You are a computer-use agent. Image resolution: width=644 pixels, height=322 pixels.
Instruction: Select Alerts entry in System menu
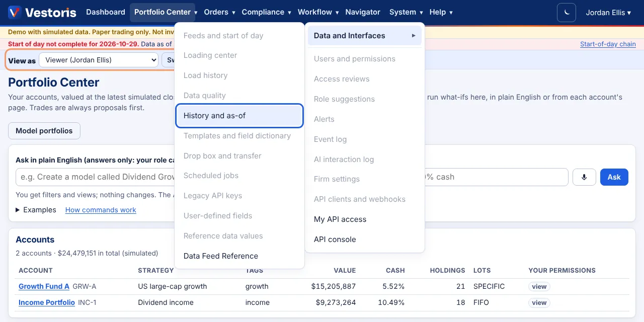[365, 119]
